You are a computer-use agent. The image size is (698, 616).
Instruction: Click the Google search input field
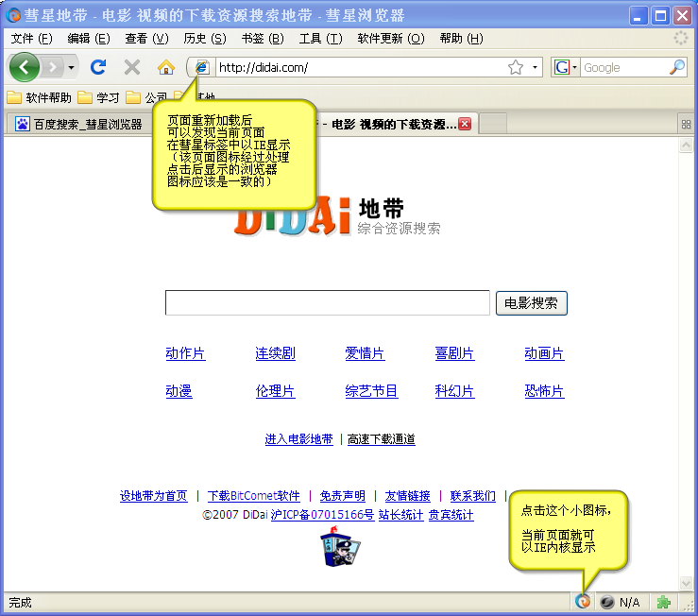625,68
